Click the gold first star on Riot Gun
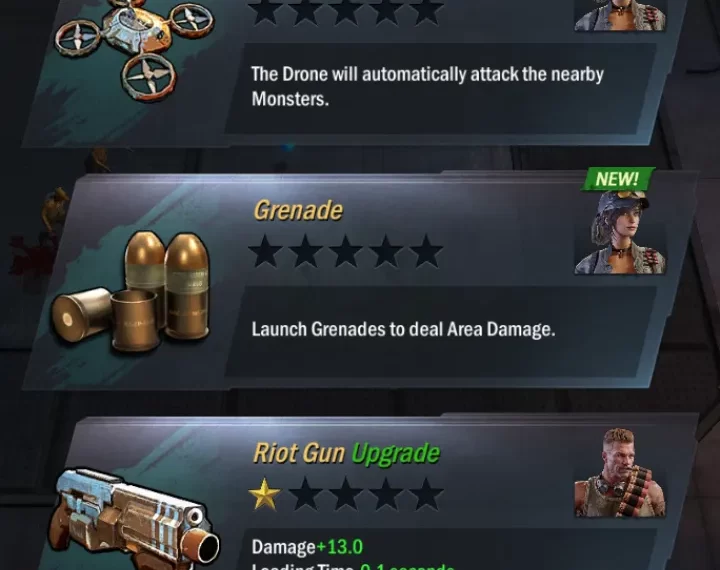 pos(264,494)
